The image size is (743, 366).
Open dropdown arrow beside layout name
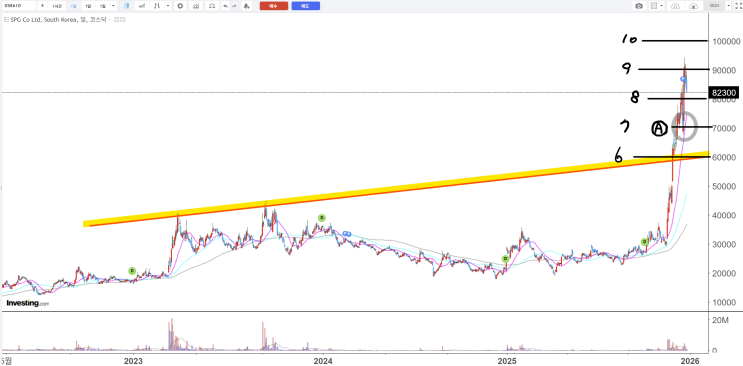tap(728, 6)
